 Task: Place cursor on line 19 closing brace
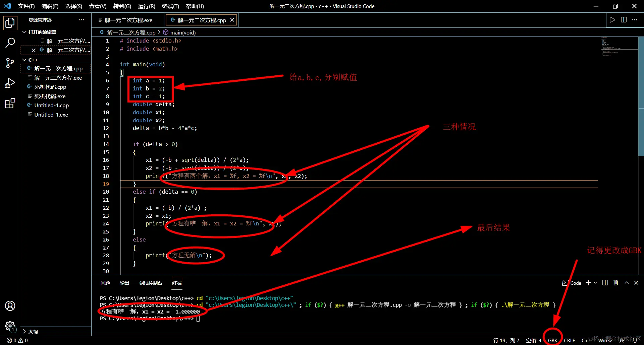[135, 184]
